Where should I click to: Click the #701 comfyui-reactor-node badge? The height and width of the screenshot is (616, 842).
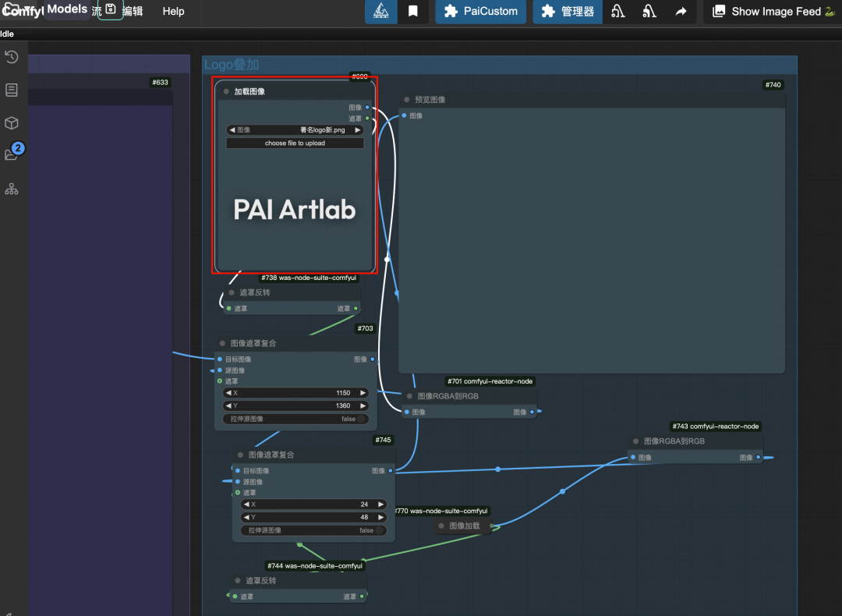click(x=490, y=381)
